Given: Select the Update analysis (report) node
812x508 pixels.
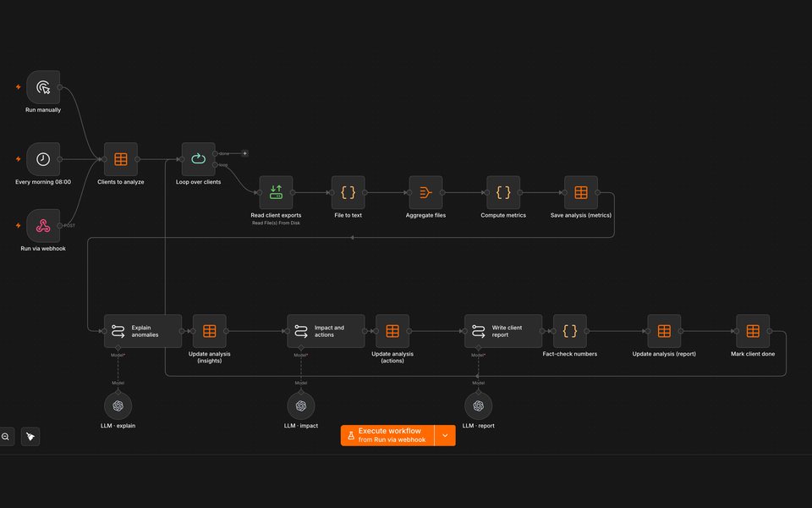Looking at the screenshot, I should coord(664,331).
